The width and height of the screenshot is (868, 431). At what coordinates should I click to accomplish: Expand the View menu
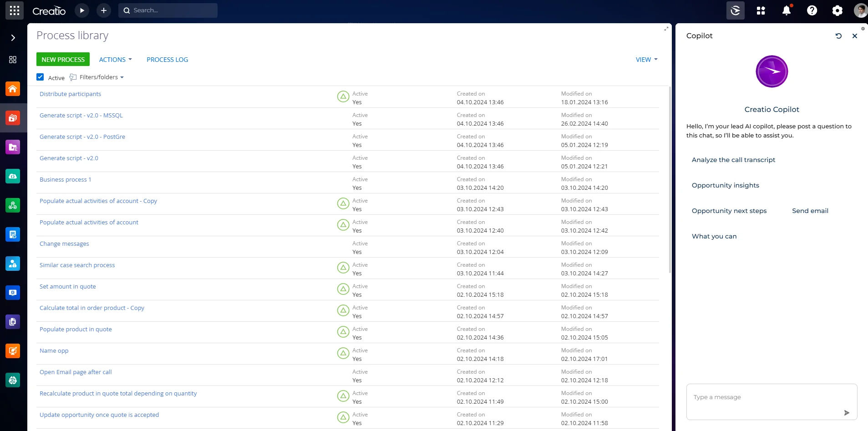(x=646, y=60)
